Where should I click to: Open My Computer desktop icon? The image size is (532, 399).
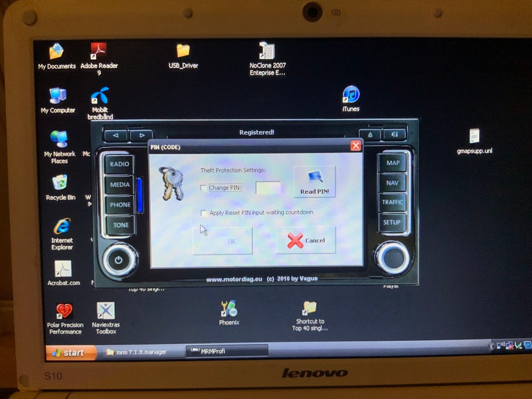pyautogui.click(x=58, y=100)
